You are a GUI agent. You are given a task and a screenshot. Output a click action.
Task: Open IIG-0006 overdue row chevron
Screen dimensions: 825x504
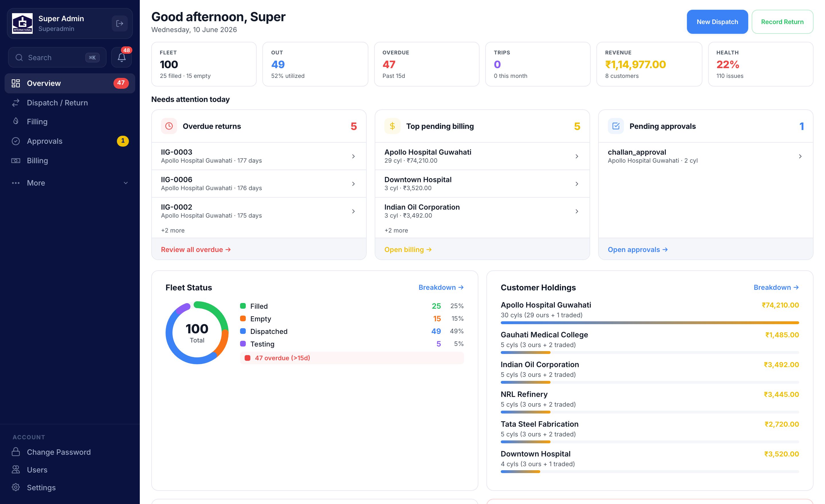point(353,184)
